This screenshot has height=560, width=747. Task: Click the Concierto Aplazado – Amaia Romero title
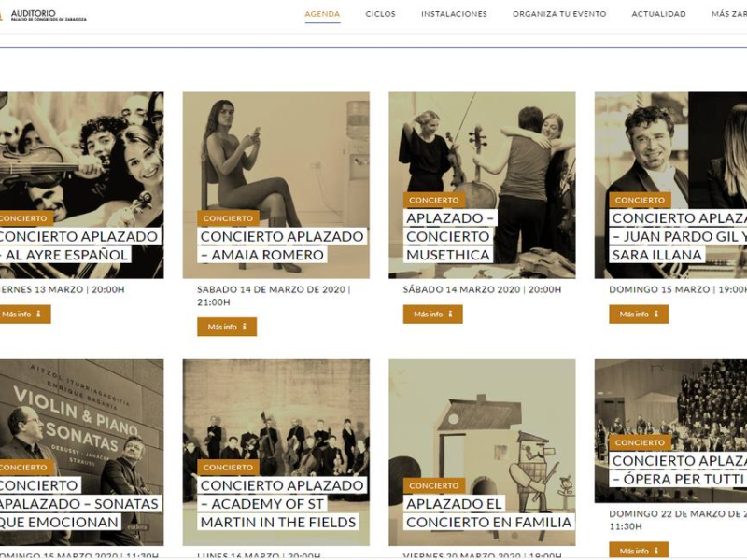click(281, 245)
